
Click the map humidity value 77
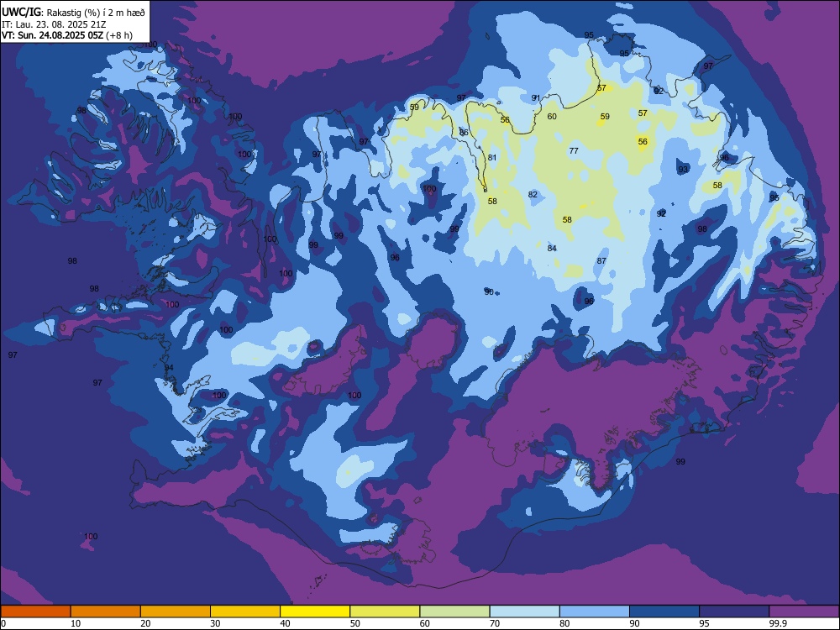click(x=574, y=151)
